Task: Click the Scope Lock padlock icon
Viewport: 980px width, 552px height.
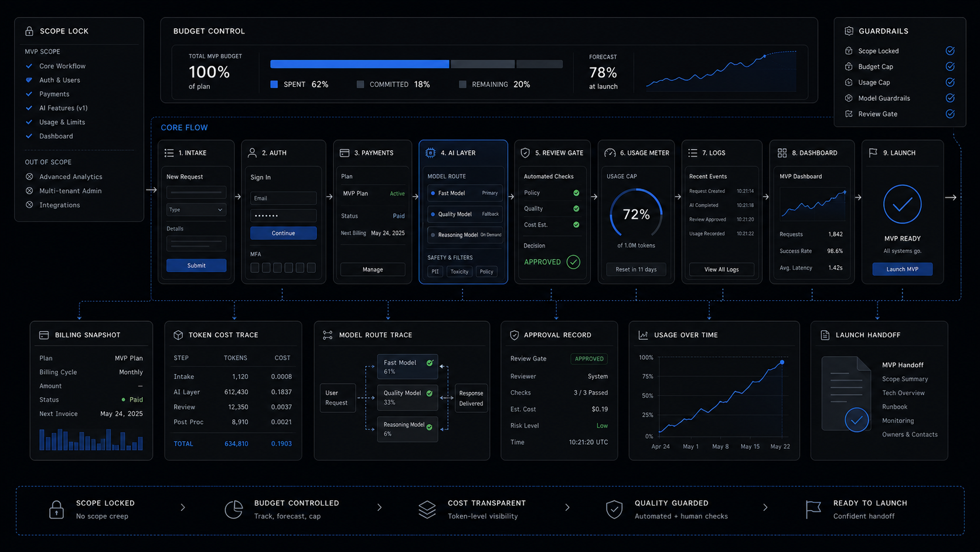Action: [x=29, y=31]
